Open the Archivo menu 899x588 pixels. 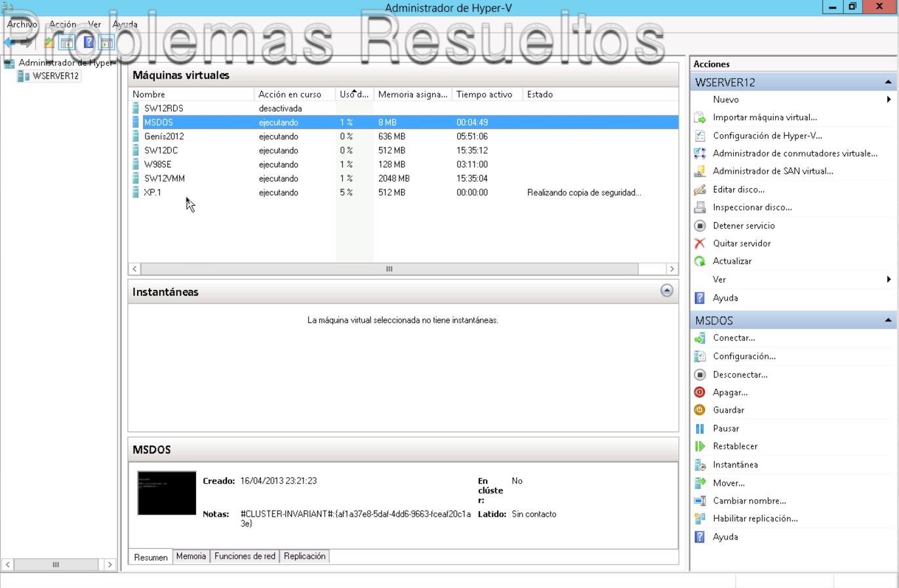(x=22, y=24)
